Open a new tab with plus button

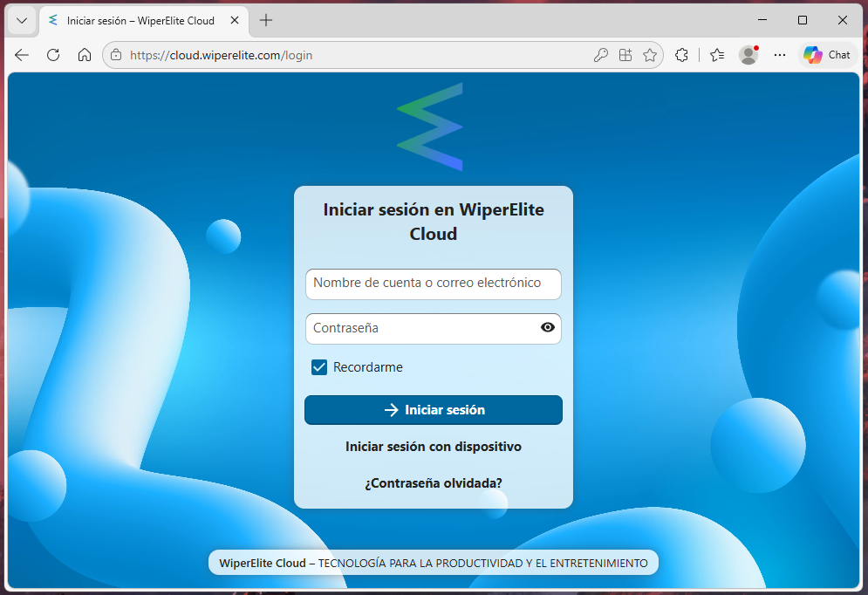click(x=266, y=20)
